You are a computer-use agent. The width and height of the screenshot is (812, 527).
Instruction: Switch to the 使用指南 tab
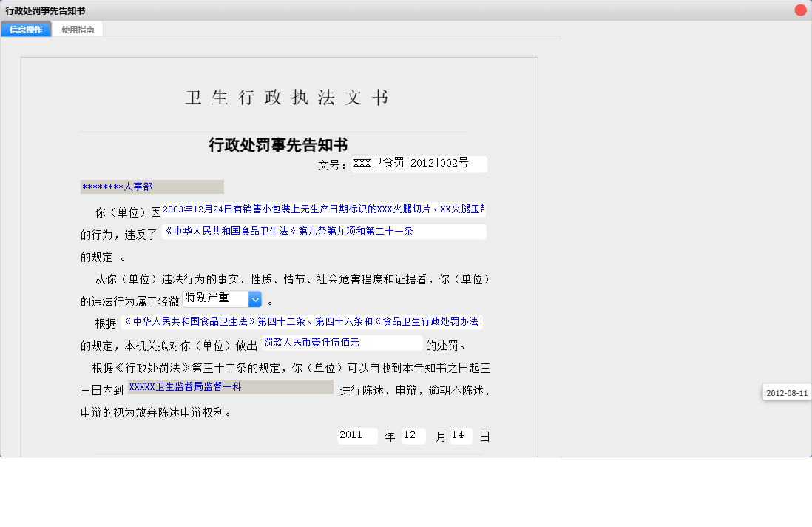[x=78, y=30]
